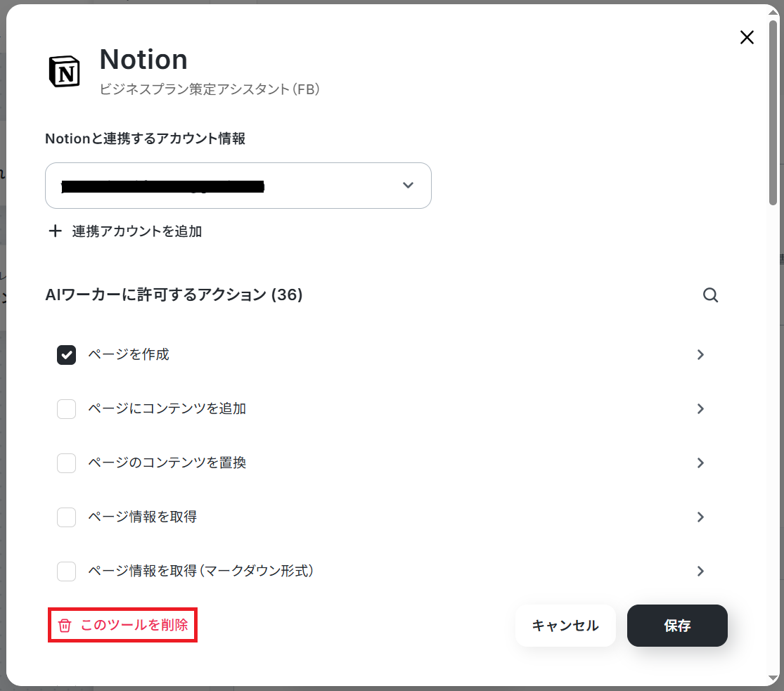Viewport: 784px width, 691px height.
Task: Click the plus icon to add linked account
Action: [55, 231]
